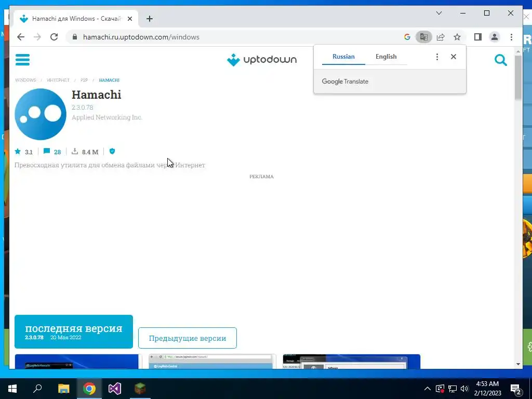Click the security shield badge
The height and width of the screenshot is (399, 532).
112,151
